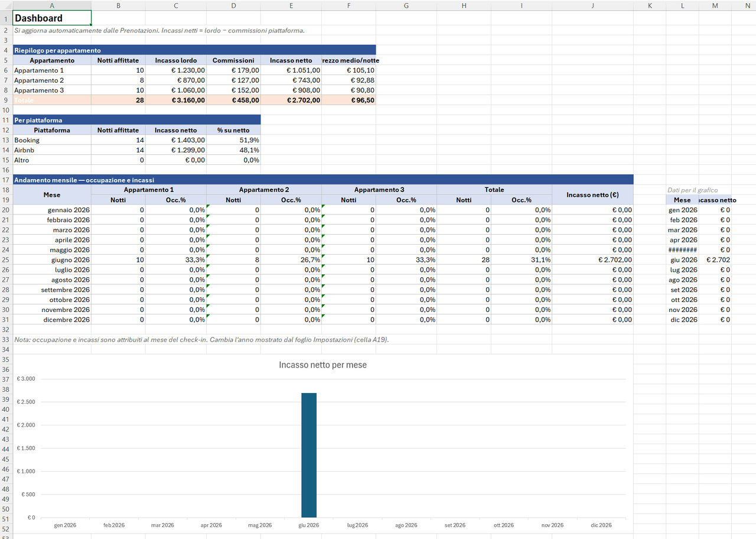This screenshot has width=756, height=539.
Task: Select the € 870,00 gross income cell
Action: pos(177,80)
